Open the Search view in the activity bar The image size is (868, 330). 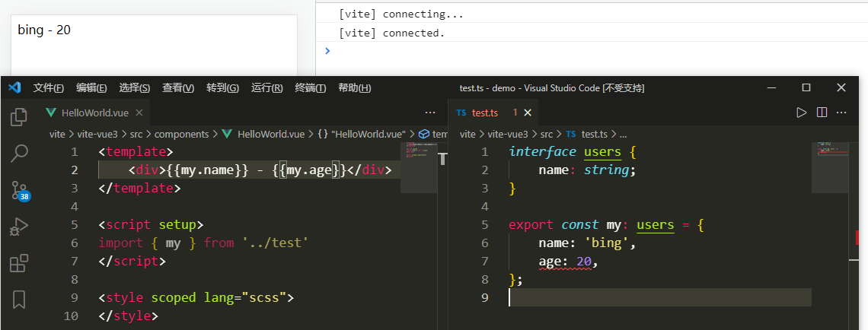[19, 153]
